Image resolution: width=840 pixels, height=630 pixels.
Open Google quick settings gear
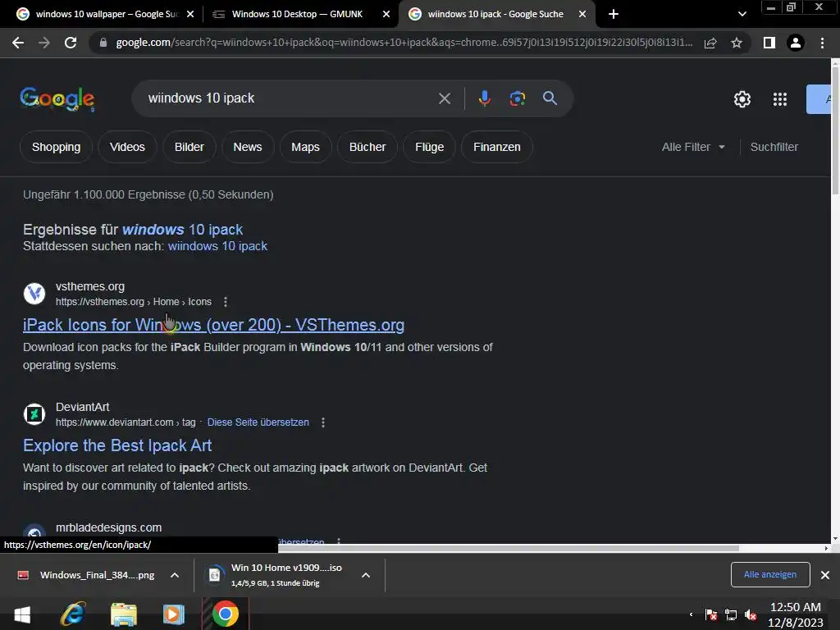coord(742,99)
